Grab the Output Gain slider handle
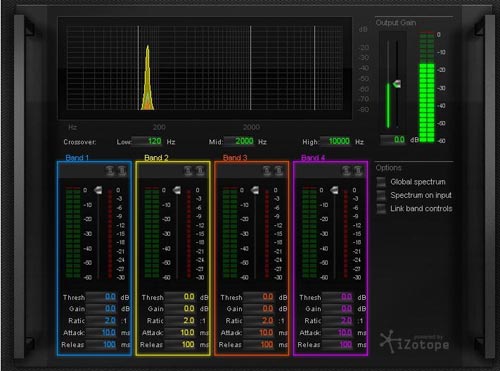Screen dimensions: 500x371 click(397, 84)
